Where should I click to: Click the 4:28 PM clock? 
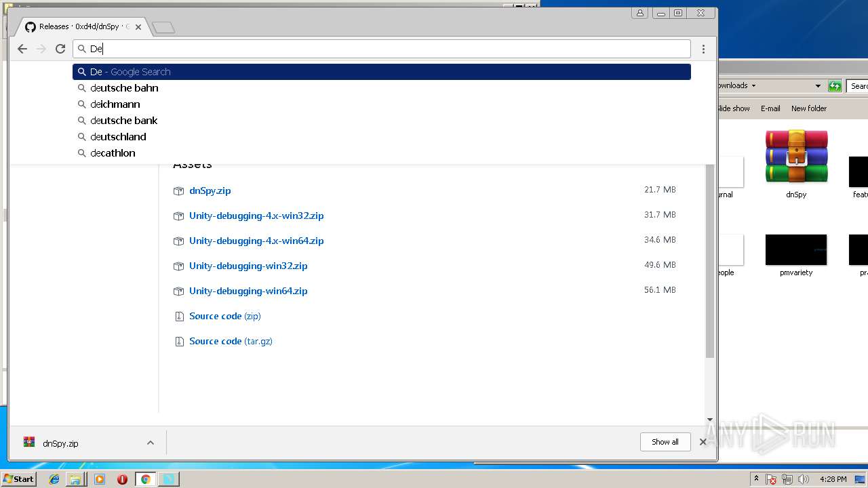click(x=833, y=479)
